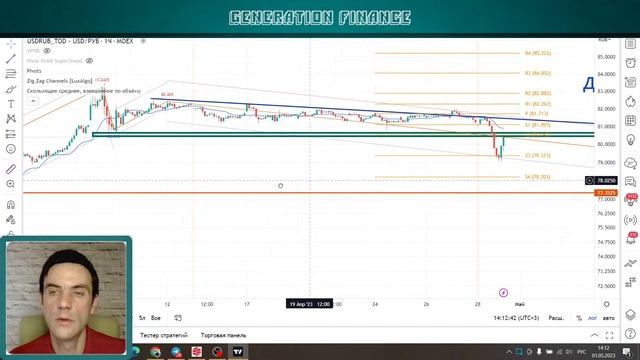Screen dimensions: 640x360
Task: Click the 19 Апр '23 12:00 date label
Action: click(x=309, y=304)
